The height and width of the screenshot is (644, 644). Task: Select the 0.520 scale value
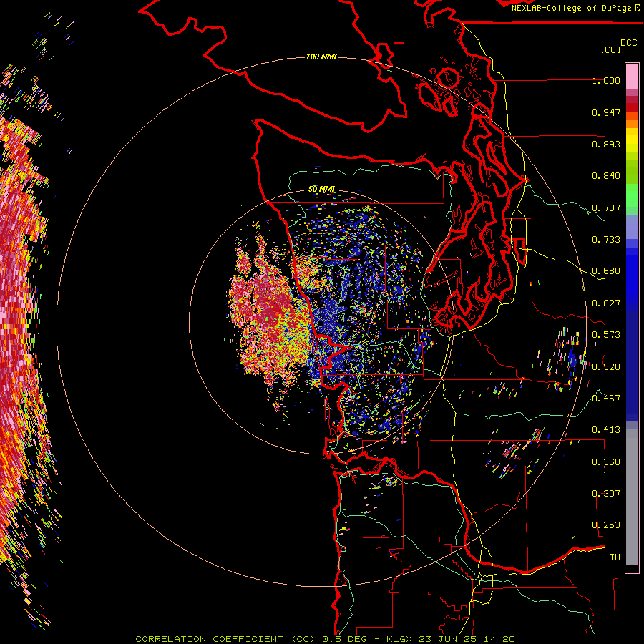tap(606, 367)
